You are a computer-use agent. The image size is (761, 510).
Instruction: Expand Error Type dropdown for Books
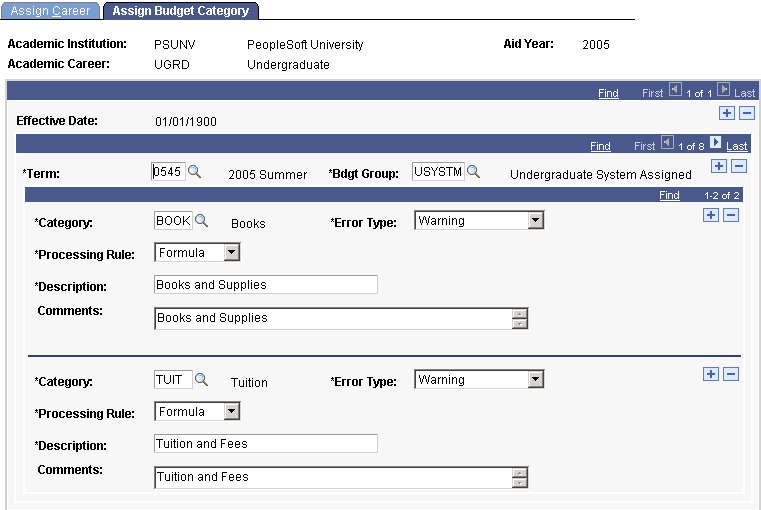pos(535,220)
